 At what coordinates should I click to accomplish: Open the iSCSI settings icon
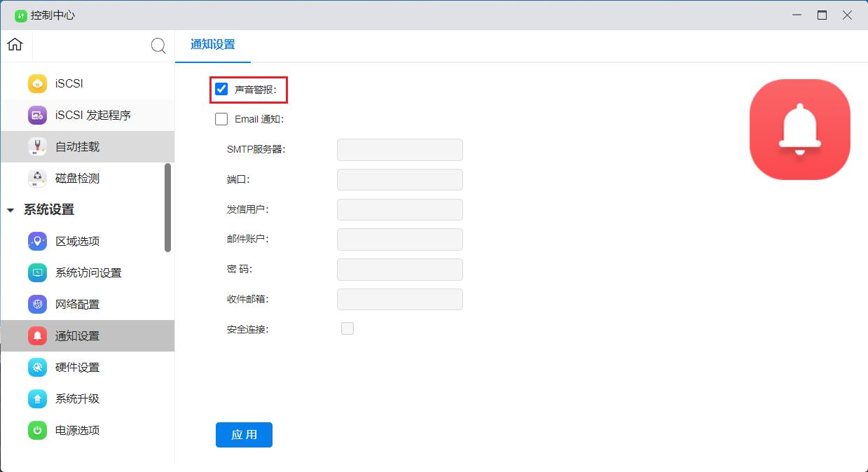click(x=37, y=83)
